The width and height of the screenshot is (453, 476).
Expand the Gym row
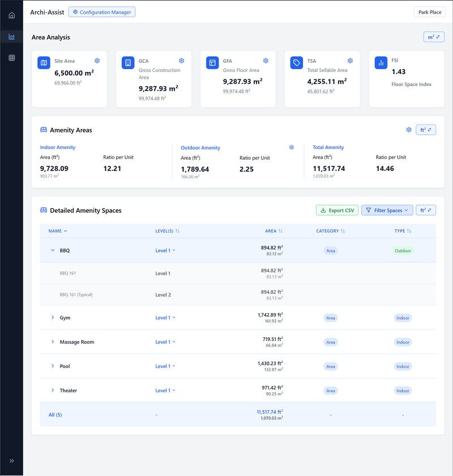[x=53, y=318]
